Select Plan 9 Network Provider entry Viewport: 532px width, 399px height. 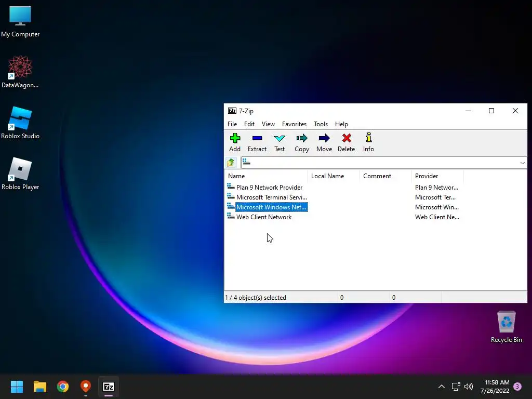[x=269, y=187]
